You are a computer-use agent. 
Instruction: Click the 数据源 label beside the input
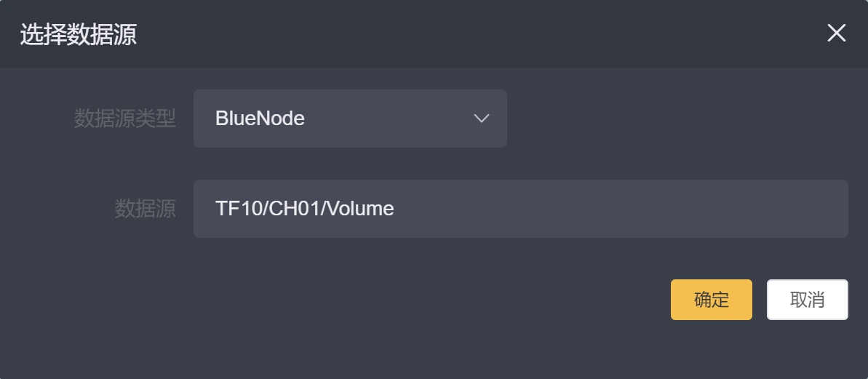coord(145,209)
